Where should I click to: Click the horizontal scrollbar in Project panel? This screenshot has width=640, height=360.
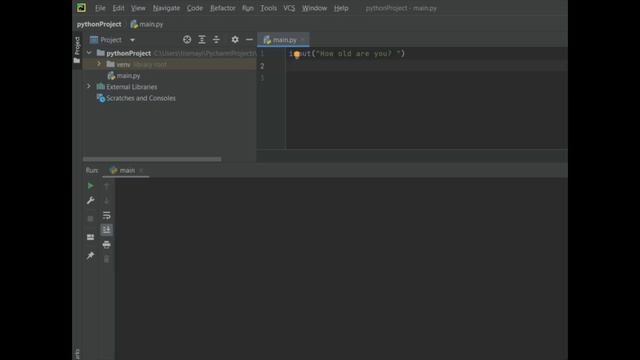152,159
